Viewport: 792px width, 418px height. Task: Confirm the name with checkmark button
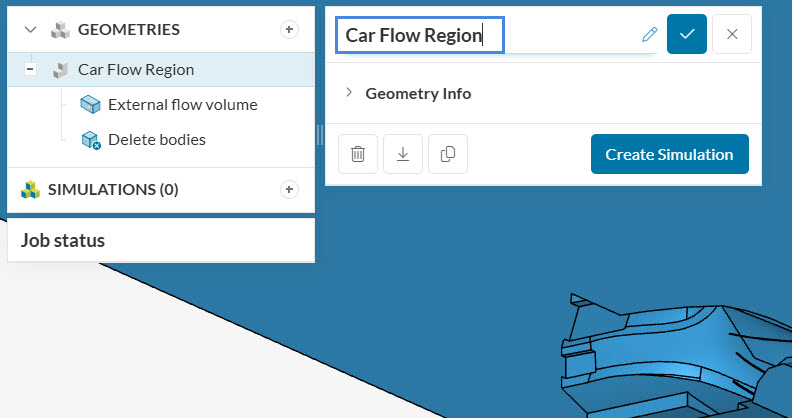(x=686, y=34)
